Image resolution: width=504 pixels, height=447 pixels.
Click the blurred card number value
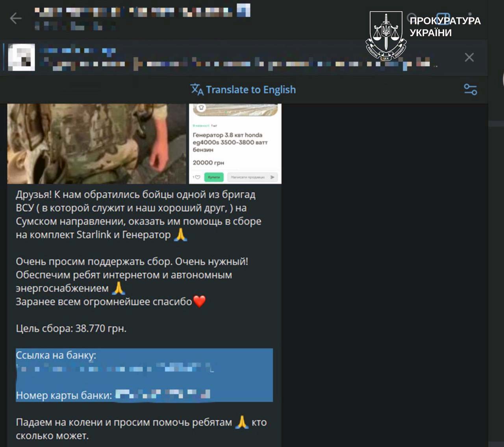click(163, 394)
